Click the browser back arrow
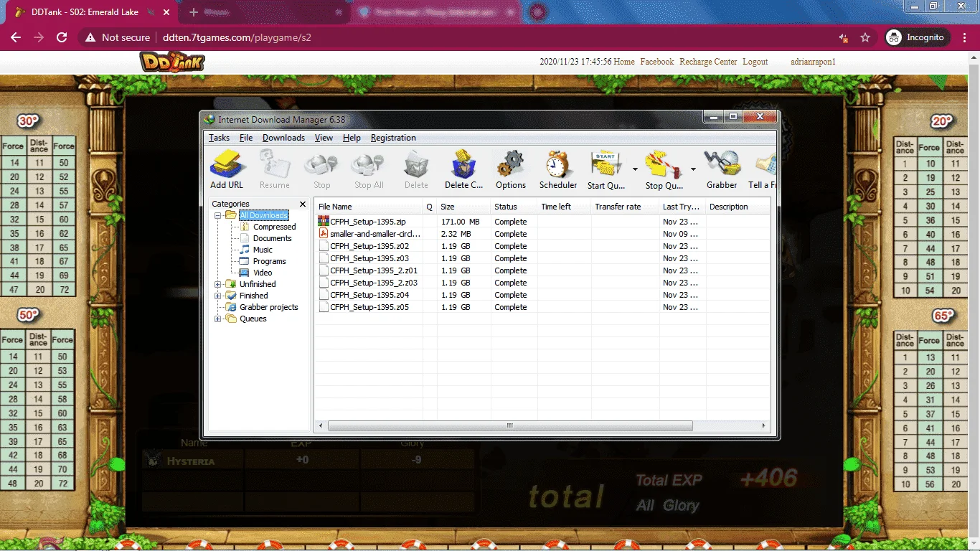 point(16,37)
